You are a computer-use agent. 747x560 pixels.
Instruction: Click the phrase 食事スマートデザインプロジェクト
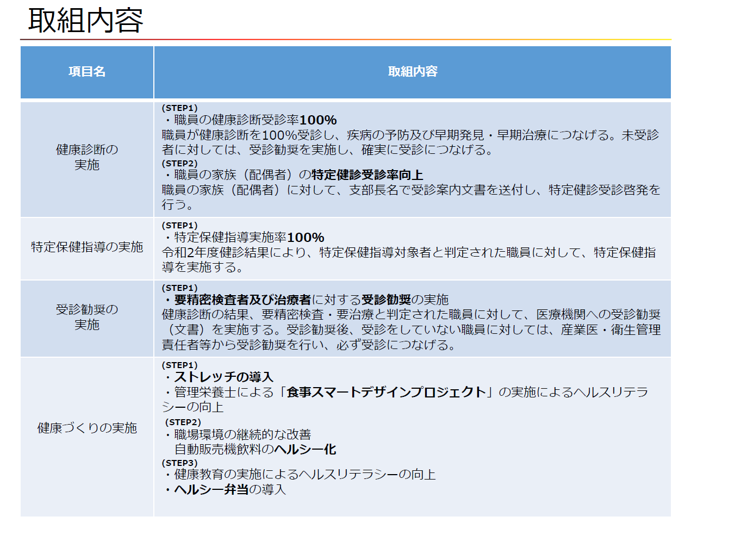(387, 392)
